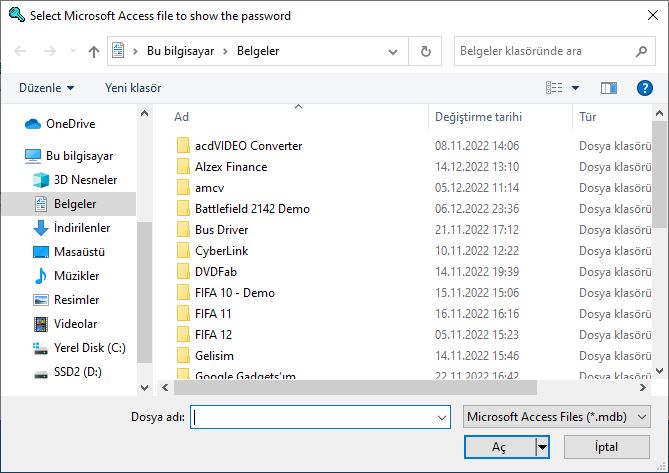Image resolution: width=669 pixels, height=473 pixels.
Task: Toggle the preview pane icon
Action: click(608, 88)
